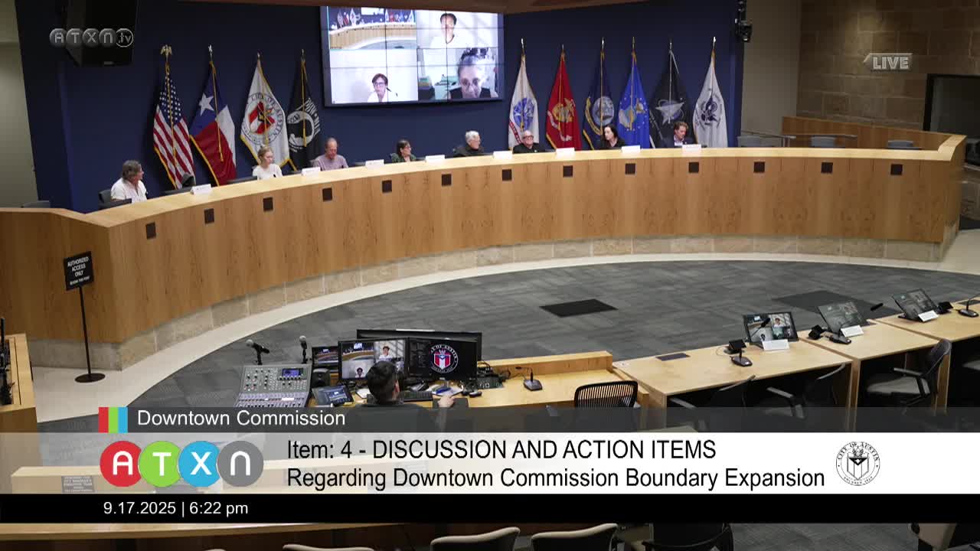Click the City of Austin seal
980x551 pixels.
coord(857,464)
